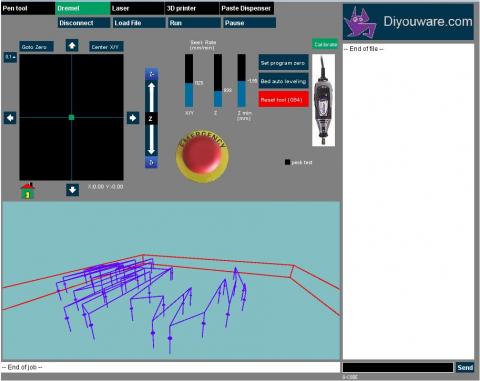Screen dimensions: 480x381
Task: Switch to the Laser tab
Action: 137,8
